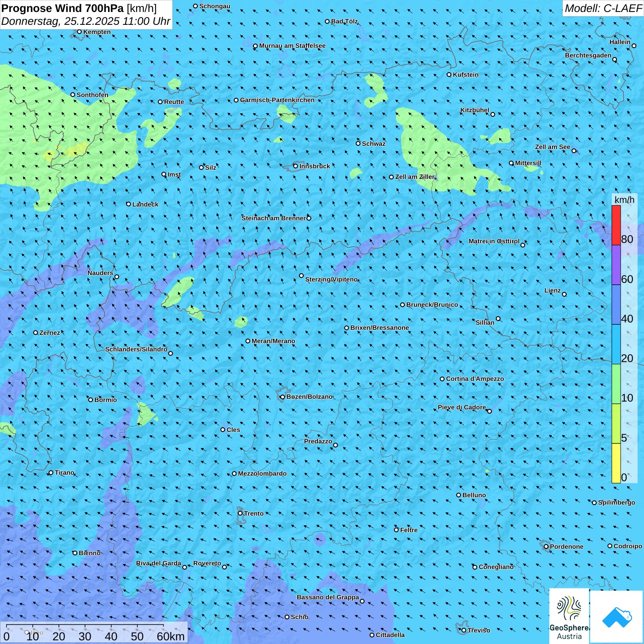Click the Tirano city marker
644x644 pixels.
51,472
